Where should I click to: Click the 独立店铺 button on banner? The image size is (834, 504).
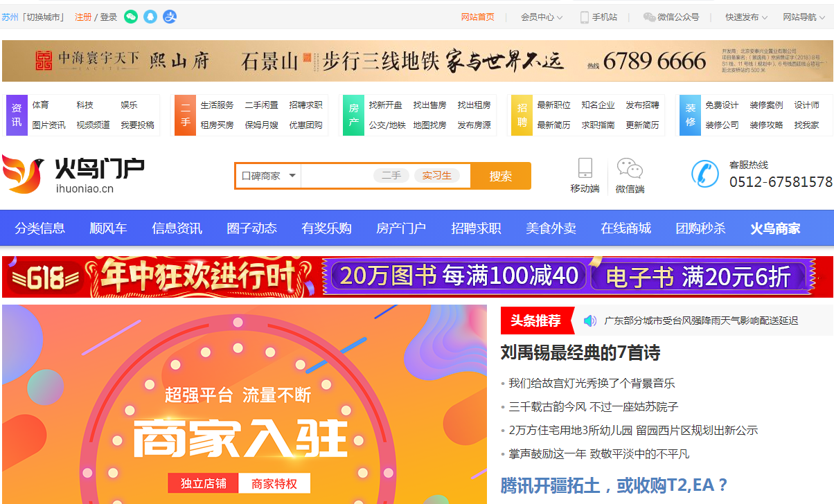[203, 483]
